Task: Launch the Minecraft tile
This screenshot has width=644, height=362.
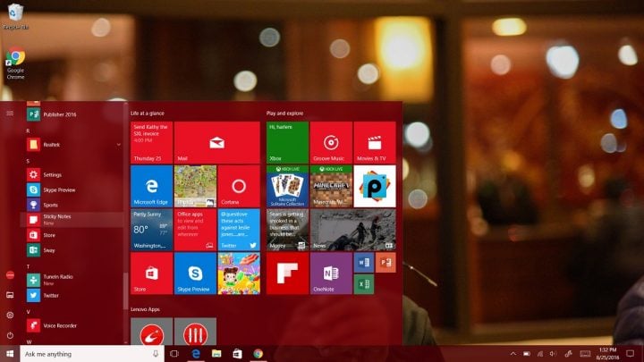Action: pos(331,186)
